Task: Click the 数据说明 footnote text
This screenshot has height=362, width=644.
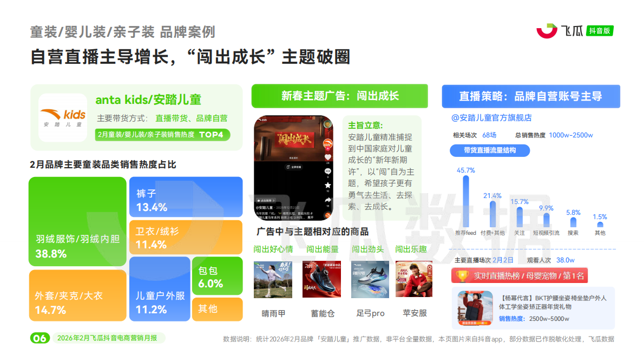Action: pyautogui.click(x=418, y=339)
